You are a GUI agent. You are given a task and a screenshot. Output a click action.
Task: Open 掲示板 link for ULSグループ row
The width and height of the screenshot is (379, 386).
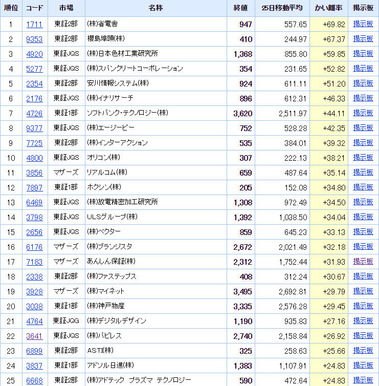pyautogui.click(x=363, y=217)
